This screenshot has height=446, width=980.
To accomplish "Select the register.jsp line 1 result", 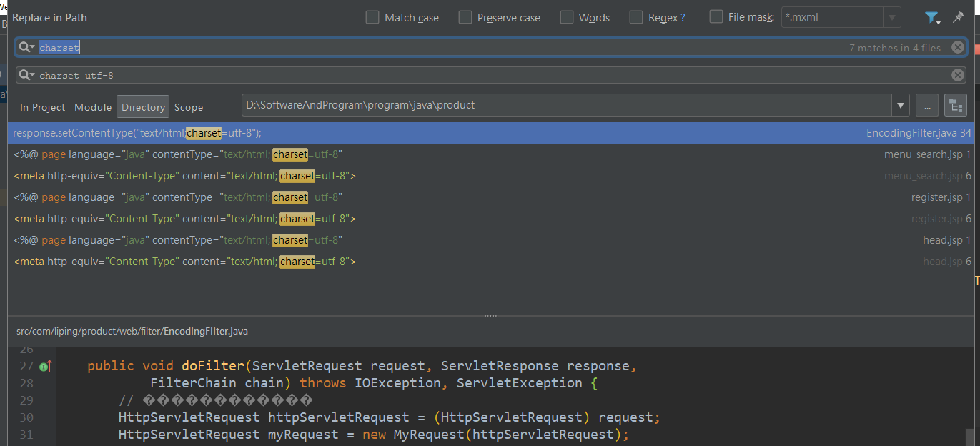I will coord(491,197).
